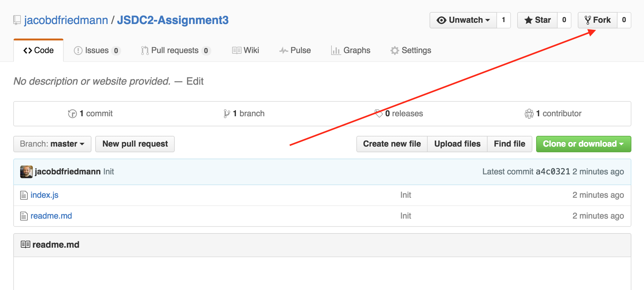Open the Wiki tab
644x290 pixels.
pos(245,51)
